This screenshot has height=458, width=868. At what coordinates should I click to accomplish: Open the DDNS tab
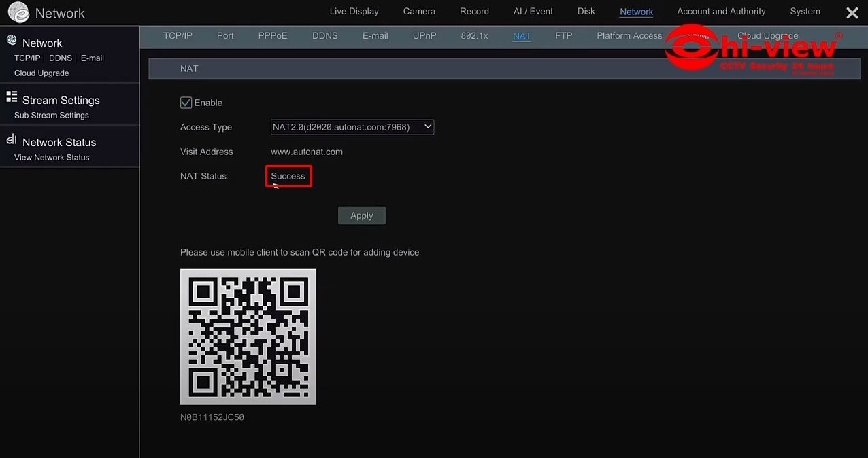click(x=324, y=36)
